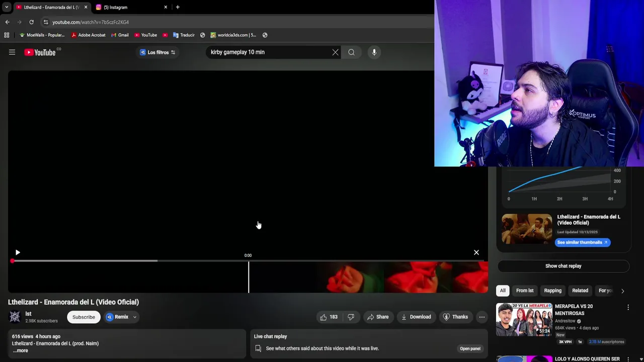644x362 pixels.
Task: Click See similar thumbnails link
Action: pos(583,242)
